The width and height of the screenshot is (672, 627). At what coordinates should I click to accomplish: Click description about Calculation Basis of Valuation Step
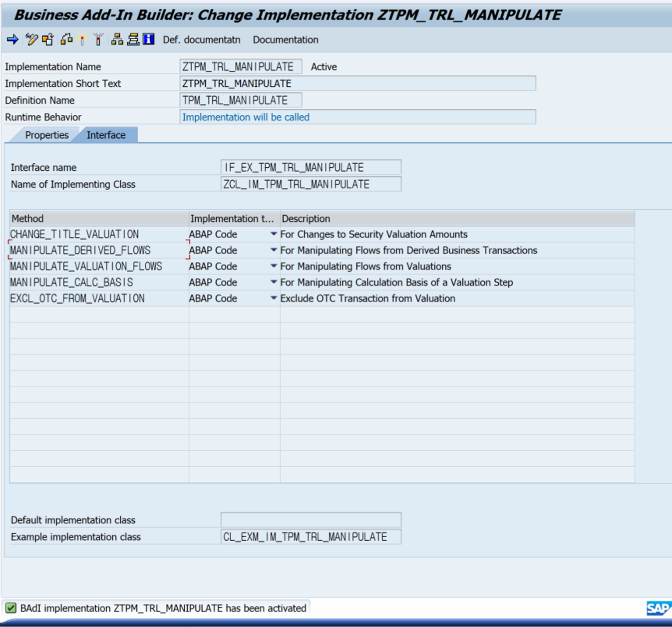(x=397, y=282)
